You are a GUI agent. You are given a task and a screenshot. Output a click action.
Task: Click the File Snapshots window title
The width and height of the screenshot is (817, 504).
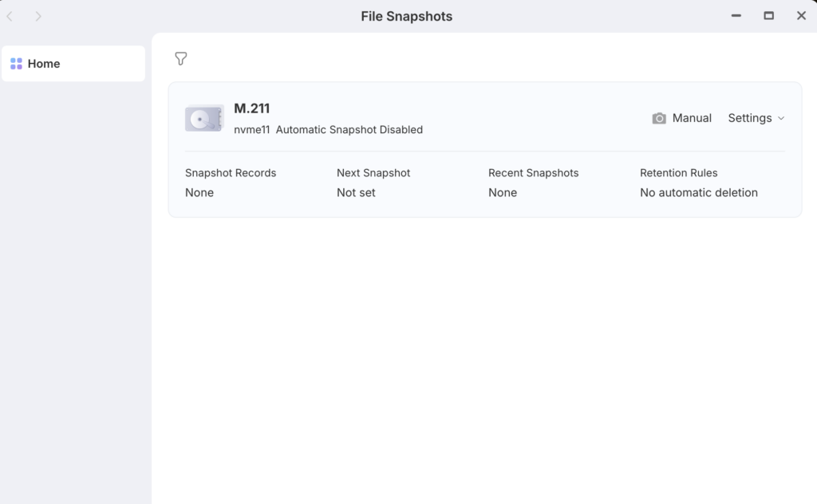point(406,16)
